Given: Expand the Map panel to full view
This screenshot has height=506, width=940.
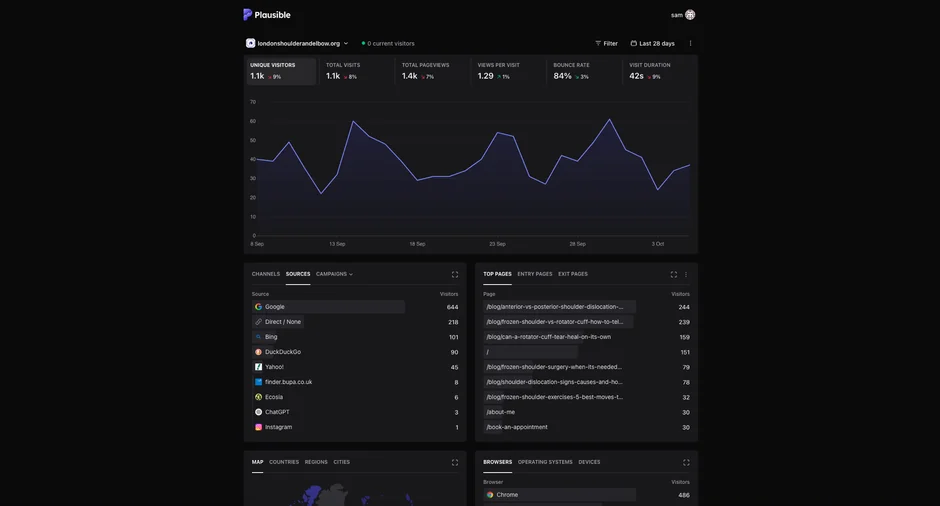Looking at the screenshot, I should point(454,462).
